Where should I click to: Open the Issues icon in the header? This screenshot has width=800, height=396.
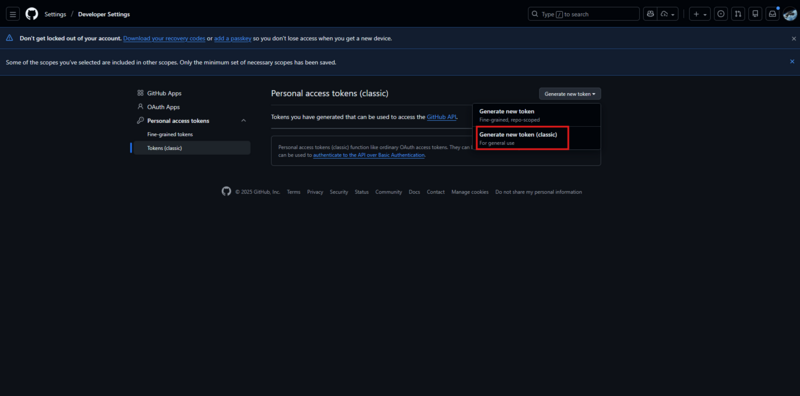click(720, 14)
